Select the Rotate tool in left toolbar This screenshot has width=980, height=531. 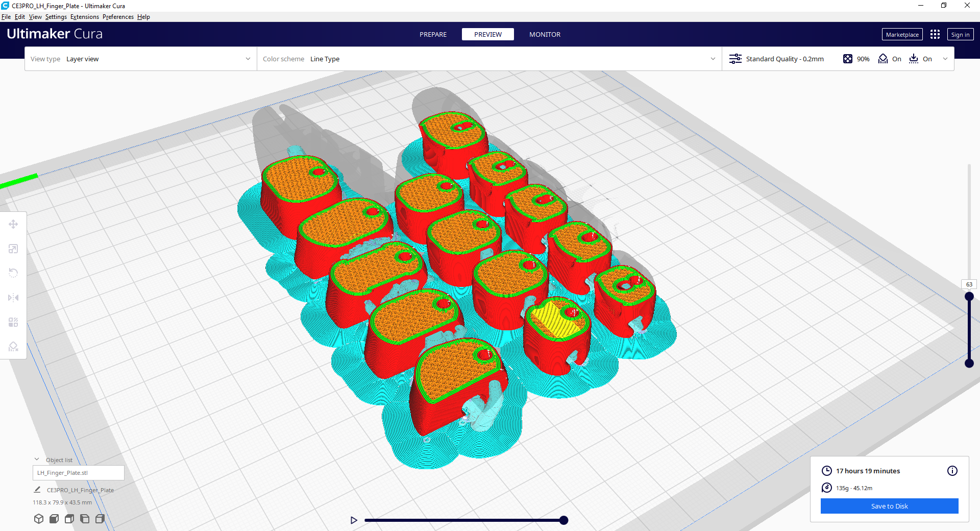point(13,273)
